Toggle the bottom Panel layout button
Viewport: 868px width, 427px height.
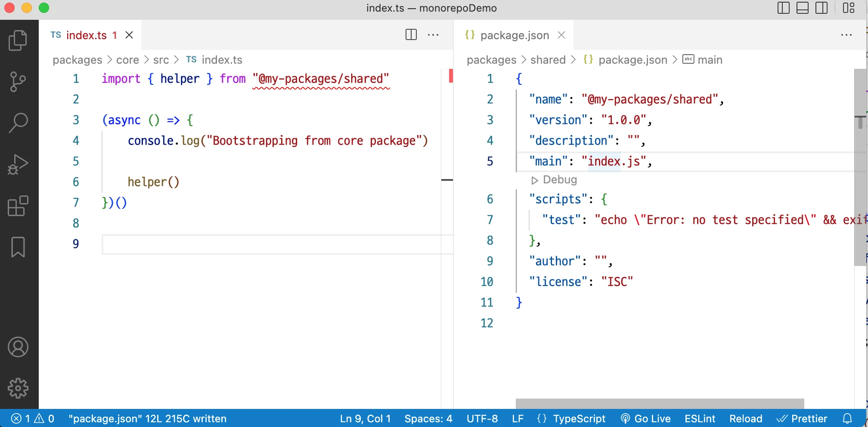(803, 8)
